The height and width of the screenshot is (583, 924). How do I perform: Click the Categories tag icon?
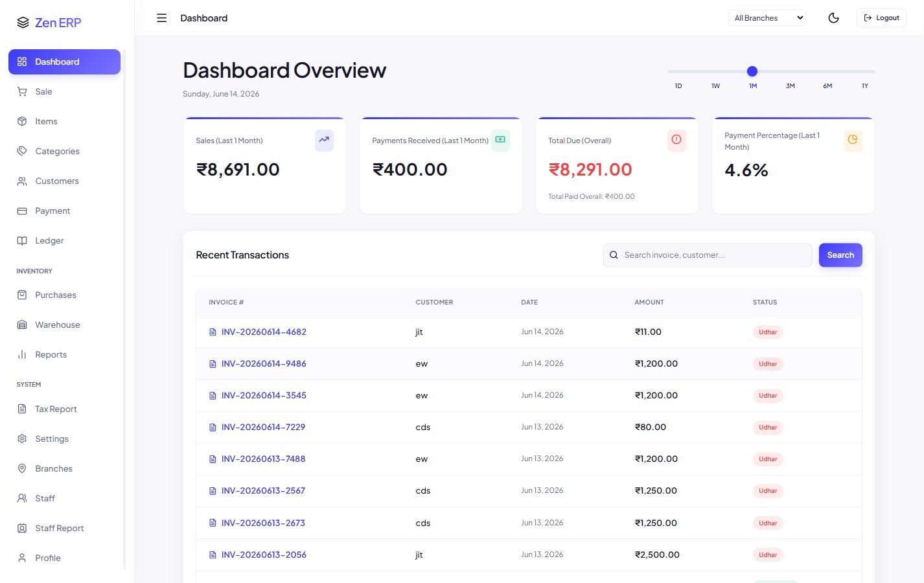click(22, 151)
